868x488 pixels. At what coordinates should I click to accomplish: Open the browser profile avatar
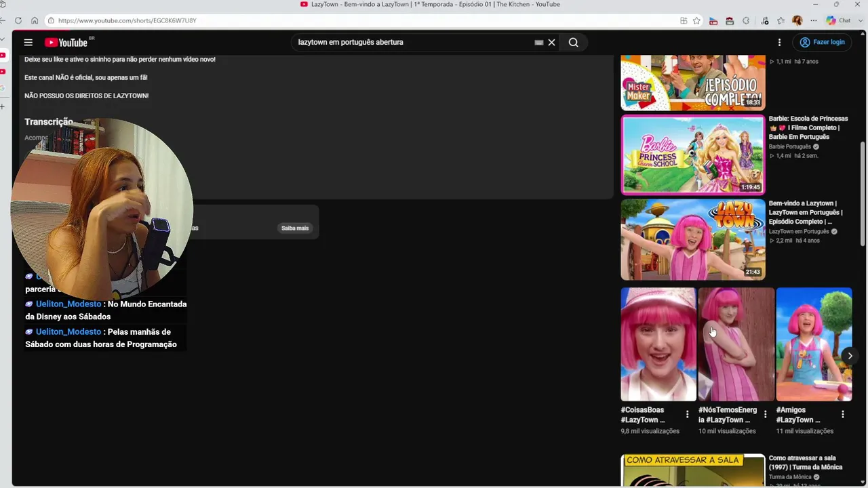pyautogui.click(x=797, y=20)
